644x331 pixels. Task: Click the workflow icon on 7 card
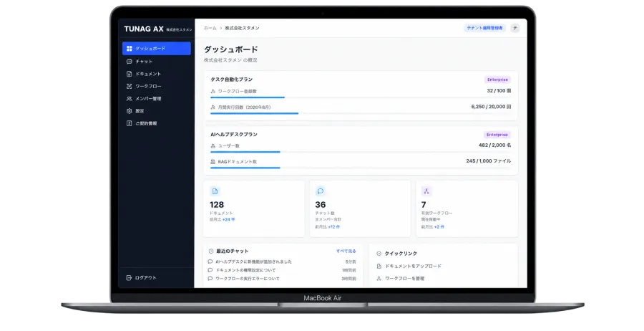click(426, 191)
